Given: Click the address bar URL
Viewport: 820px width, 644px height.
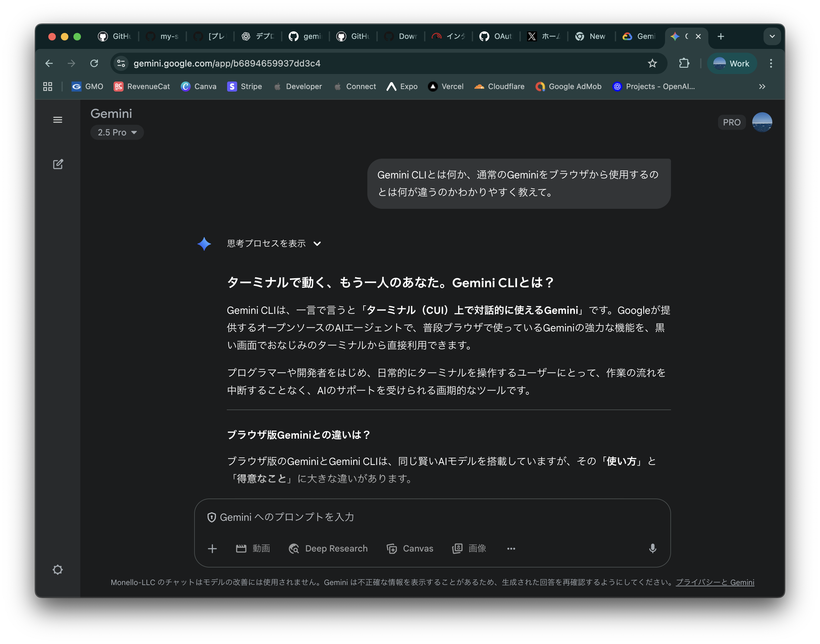Looking at the screenshot, I should [227, 63].
